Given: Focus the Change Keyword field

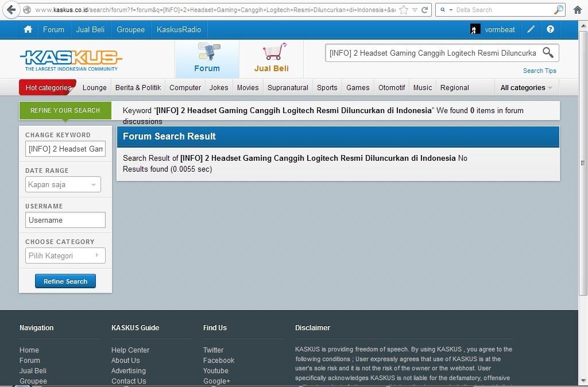Looking at the screenshot, I should pyautogui.click(x=65, y=149).
